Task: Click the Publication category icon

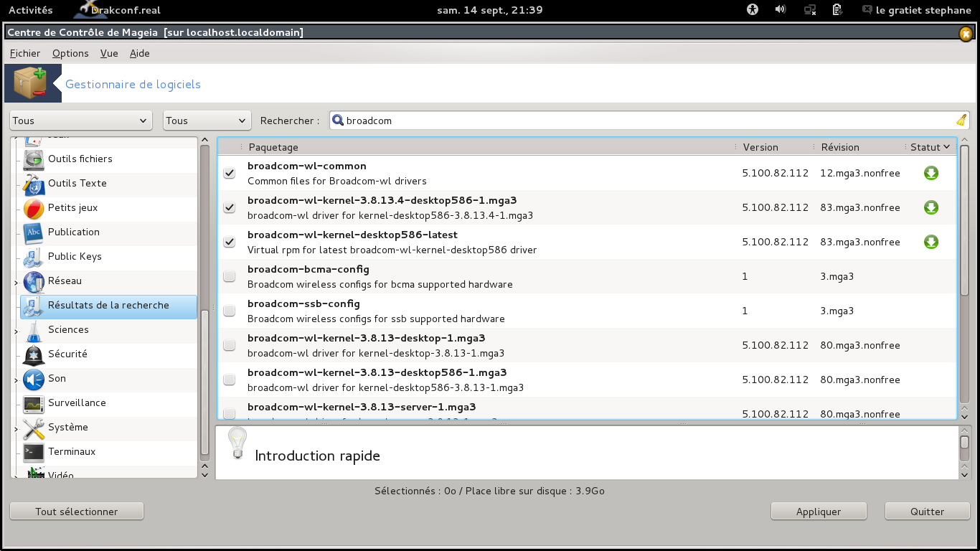Action: click(x=34, y=232)
